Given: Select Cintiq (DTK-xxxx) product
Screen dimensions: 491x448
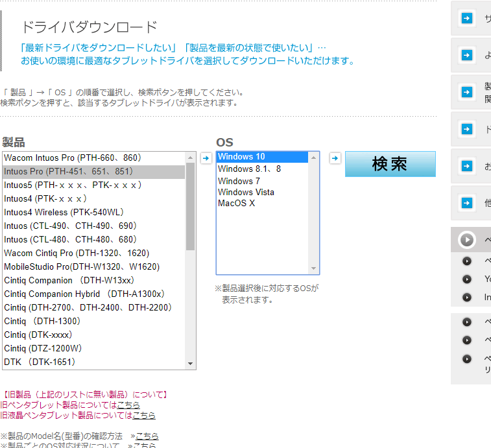Looking at the screenshot, I should 93,335.
